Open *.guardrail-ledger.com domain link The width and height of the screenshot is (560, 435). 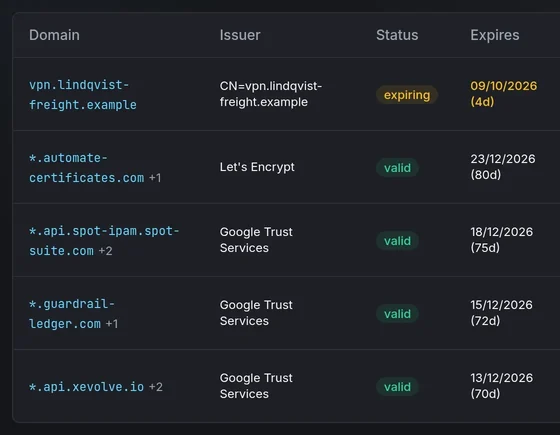pyautogui.click(x=71, y=314)
